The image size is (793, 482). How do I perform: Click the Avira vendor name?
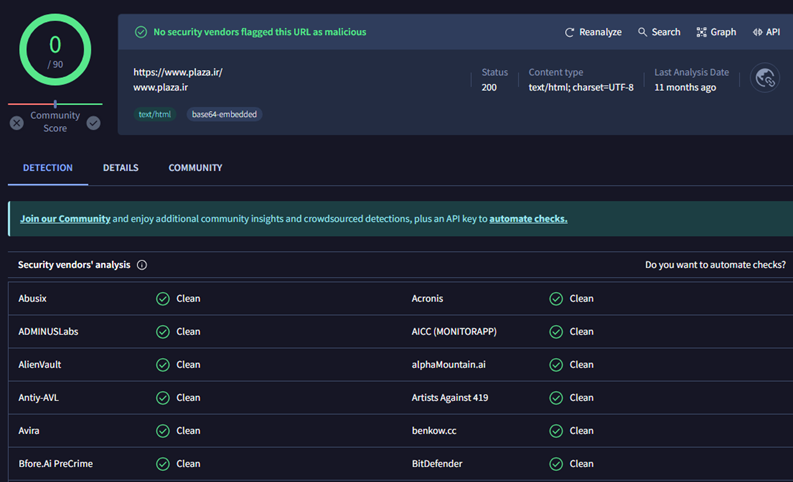29,431
